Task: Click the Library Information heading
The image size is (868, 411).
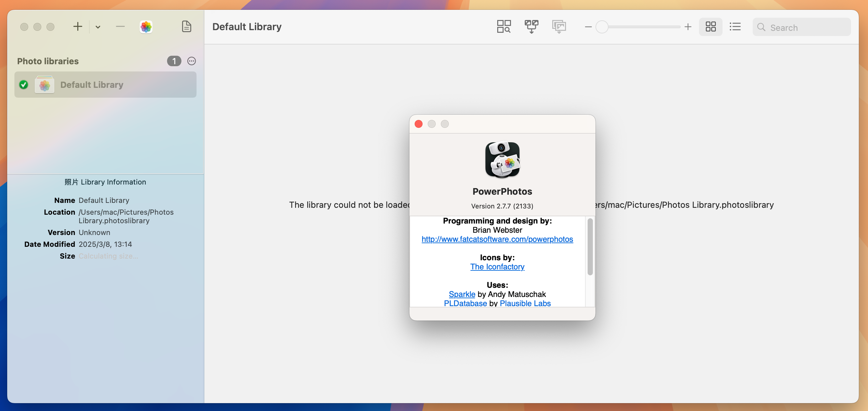Action: [x=105, y=182]
